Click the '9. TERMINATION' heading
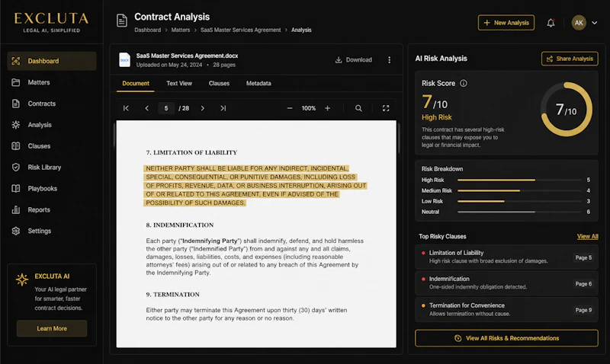 (x=173, y=295)
